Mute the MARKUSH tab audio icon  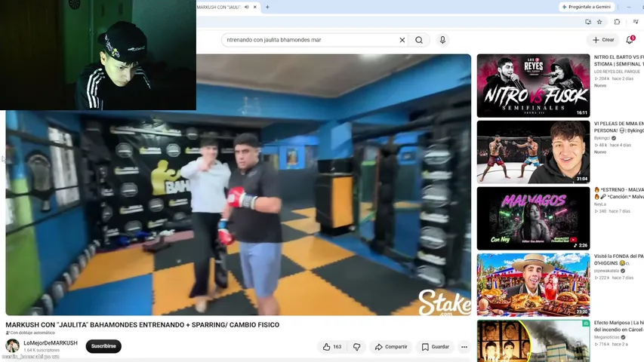coord(246,7)
